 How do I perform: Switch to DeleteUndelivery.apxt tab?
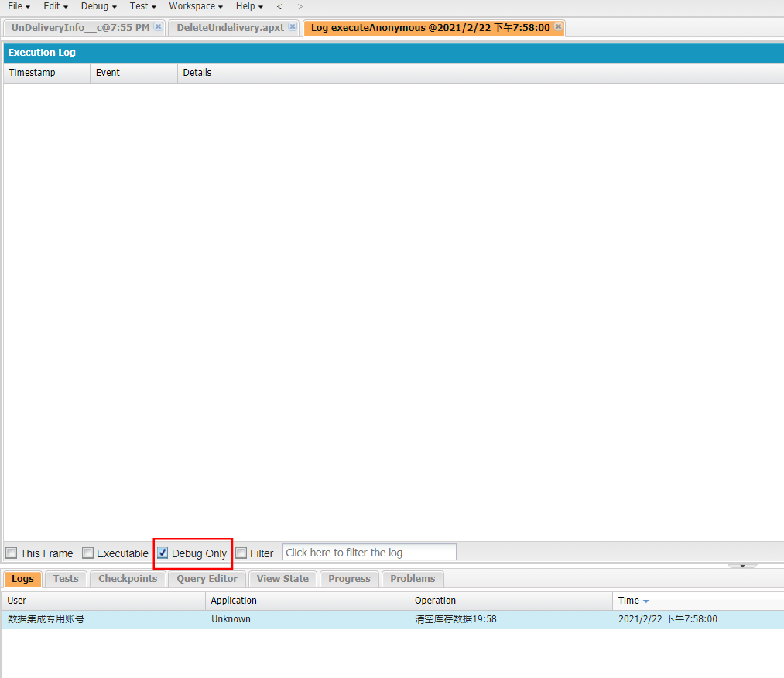pos(230,28)
